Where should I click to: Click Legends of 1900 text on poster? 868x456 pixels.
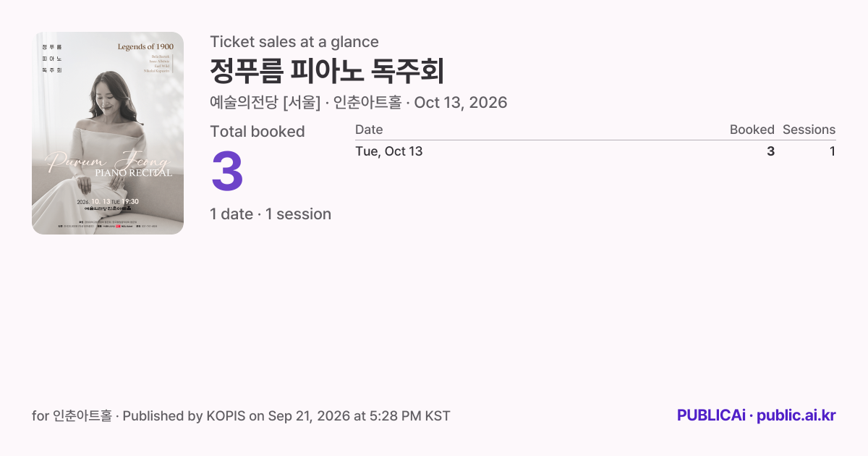(145, 46)
